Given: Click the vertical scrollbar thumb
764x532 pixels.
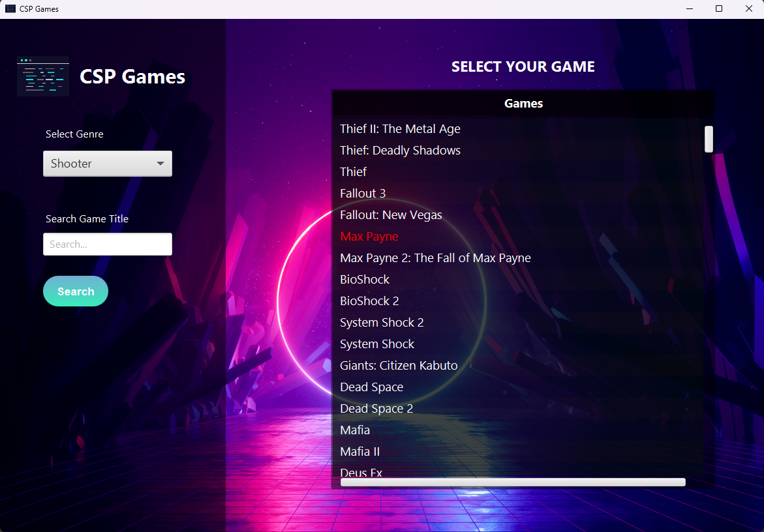Looking at the screenshot, I should pyautogui.click(x=709, y=140).
